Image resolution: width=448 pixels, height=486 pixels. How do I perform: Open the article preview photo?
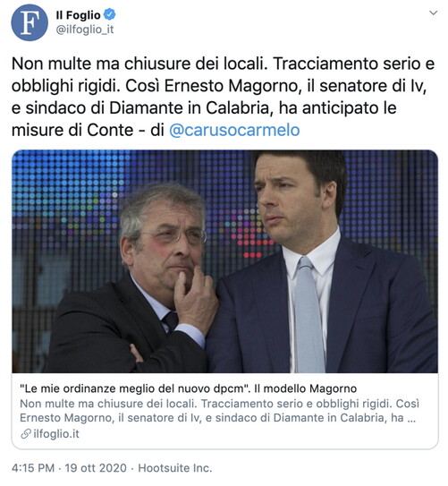pyautogui.click(x=224, y=261)
